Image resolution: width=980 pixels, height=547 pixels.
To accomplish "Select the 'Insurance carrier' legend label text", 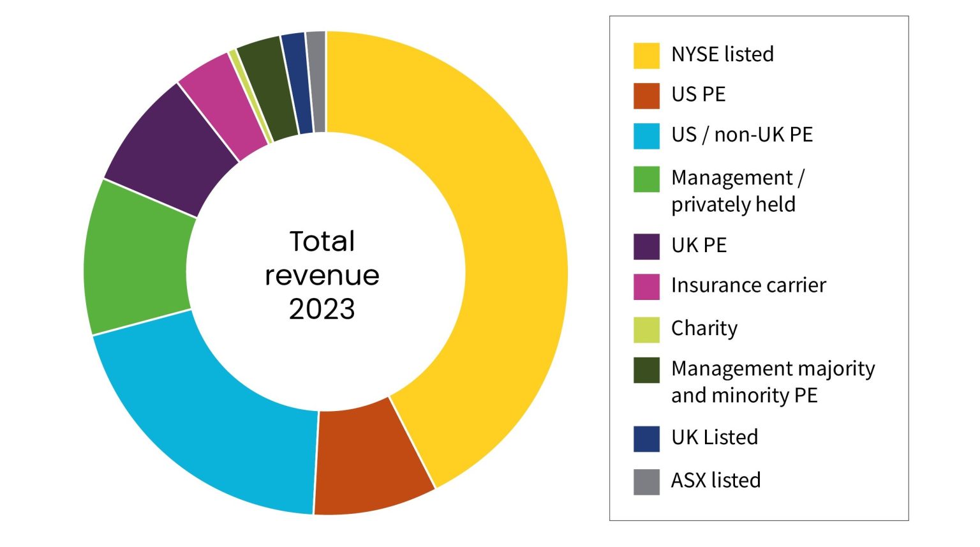I will [748, 285].
